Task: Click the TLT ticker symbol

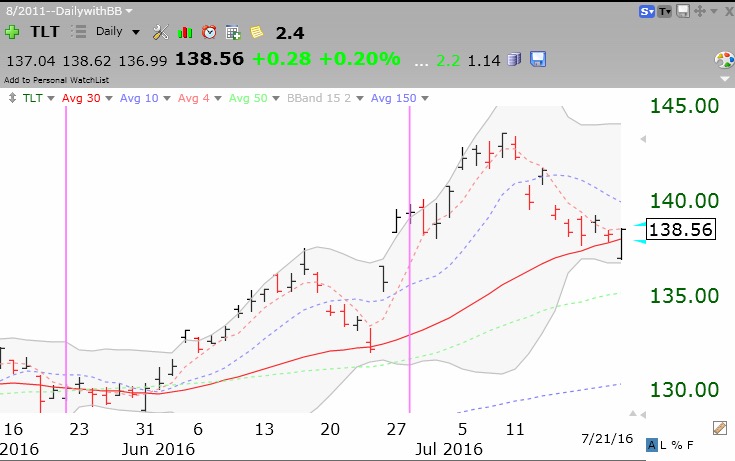Action: tap(45, 32)
